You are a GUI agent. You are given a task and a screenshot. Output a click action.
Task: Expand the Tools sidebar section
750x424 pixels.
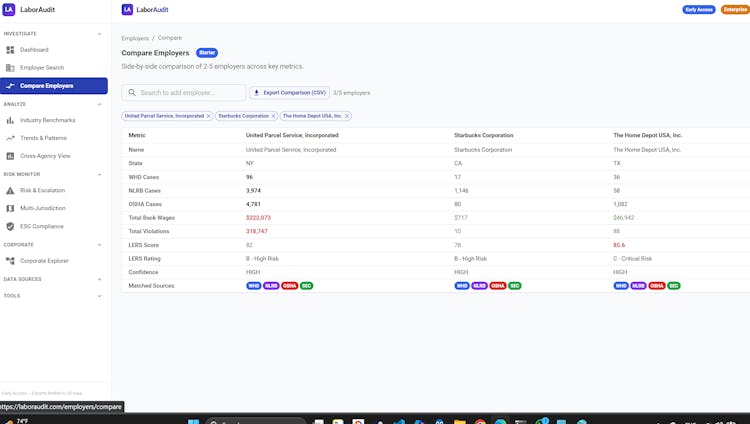tap(99, 296)
